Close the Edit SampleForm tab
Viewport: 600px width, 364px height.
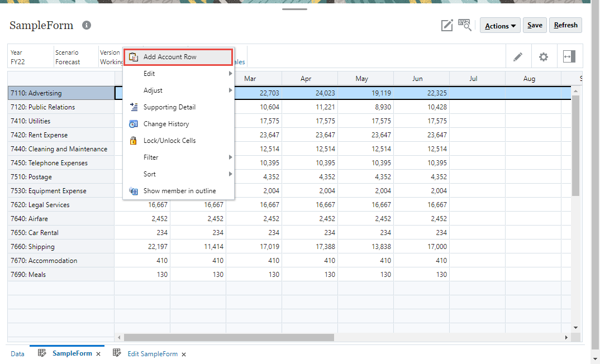183,354
